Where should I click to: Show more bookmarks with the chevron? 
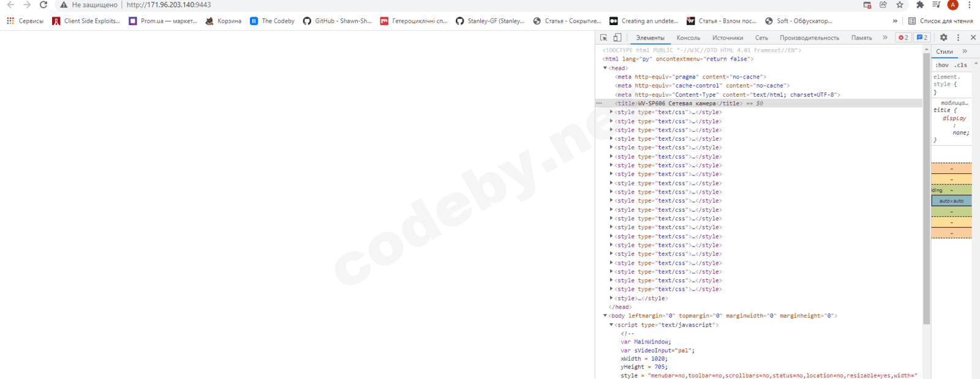pyautogui.click(x=895, y=21)
